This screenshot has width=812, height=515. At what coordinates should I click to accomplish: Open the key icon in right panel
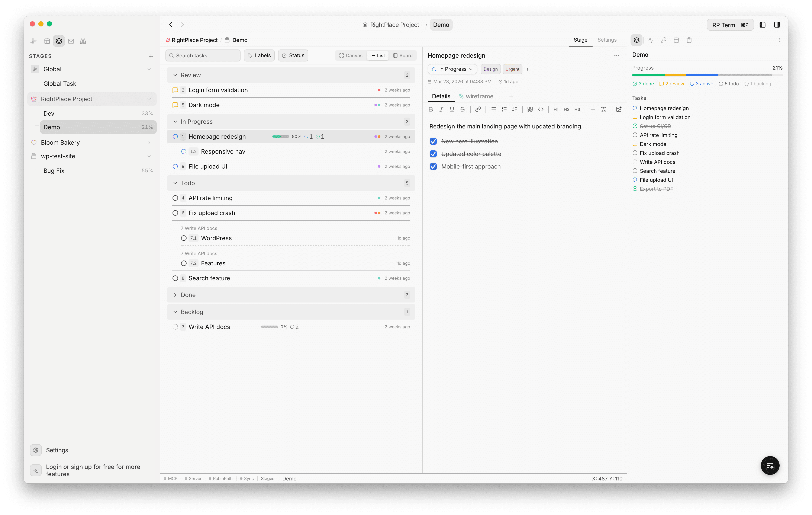click(664, 40)
